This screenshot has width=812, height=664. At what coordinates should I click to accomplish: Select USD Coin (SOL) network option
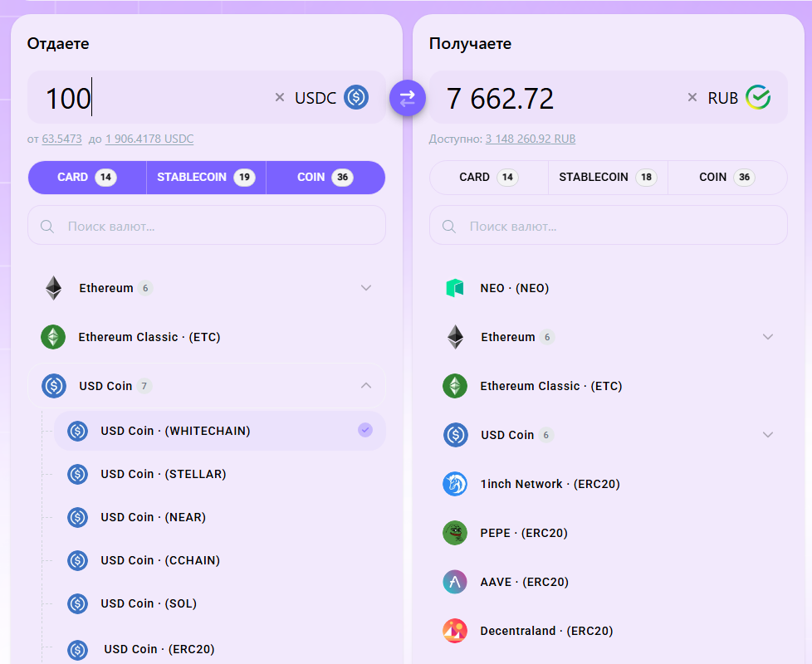click(x=149, y=603)
